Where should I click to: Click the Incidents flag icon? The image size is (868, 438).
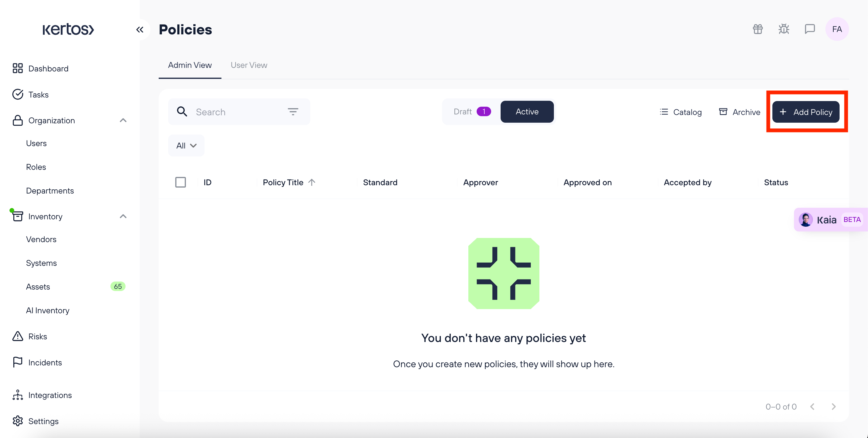pos(17,362)
